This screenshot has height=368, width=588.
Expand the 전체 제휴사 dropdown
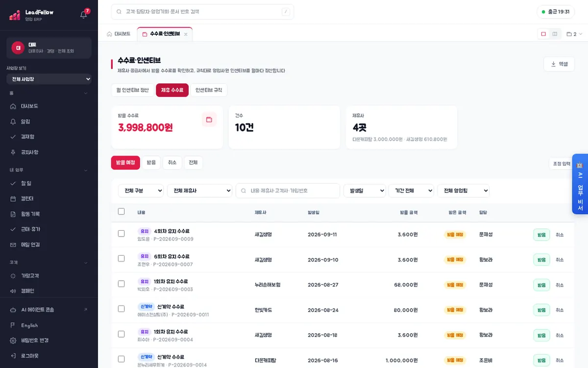click(x=199, y=191)
